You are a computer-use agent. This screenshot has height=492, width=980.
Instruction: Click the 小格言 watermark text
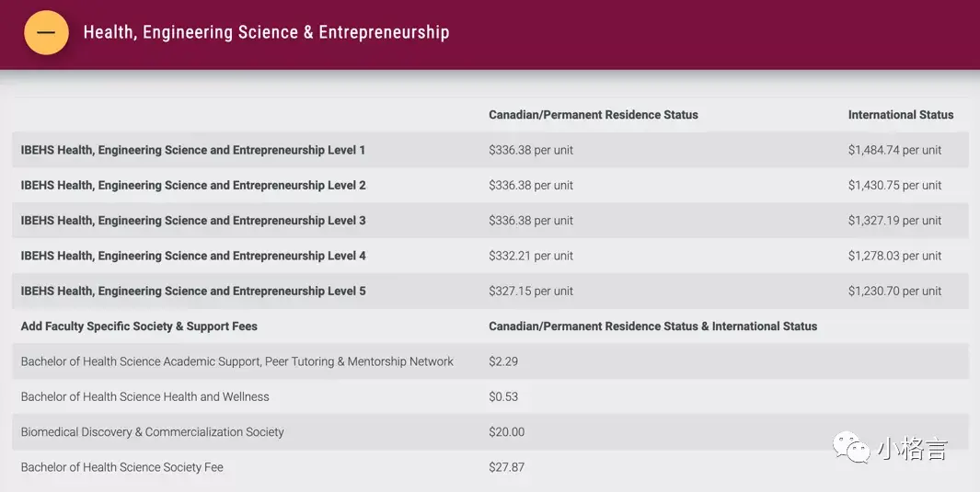pos(911,450)
